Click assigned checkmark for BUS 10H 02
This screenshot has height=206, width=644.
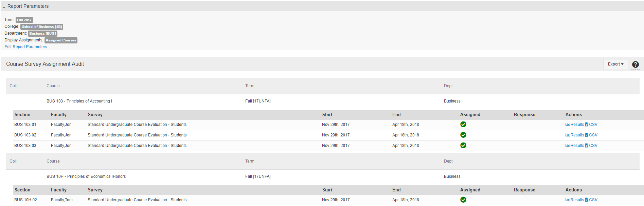click(463, 200)
